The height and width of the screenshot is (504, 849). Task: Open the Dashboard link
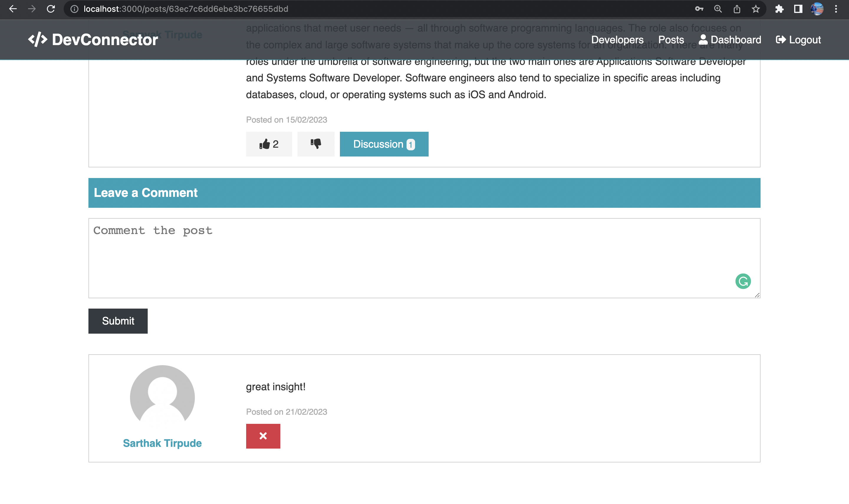730,40
